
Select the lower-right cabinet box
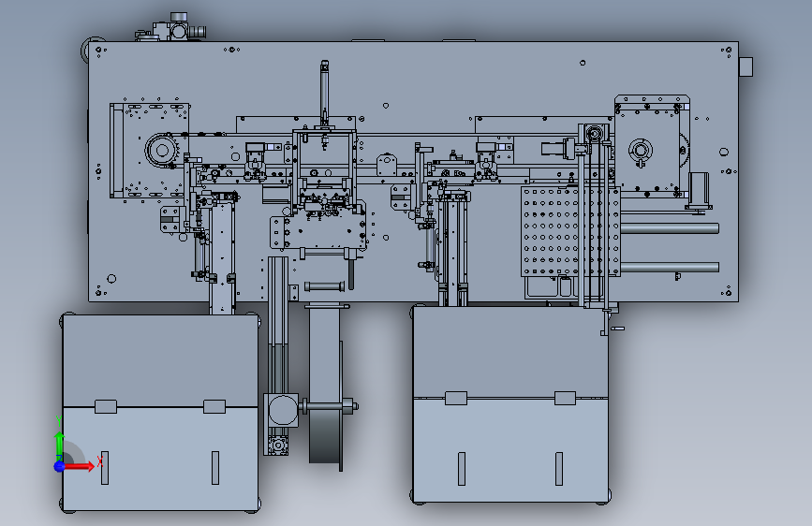tap(510, 404)
